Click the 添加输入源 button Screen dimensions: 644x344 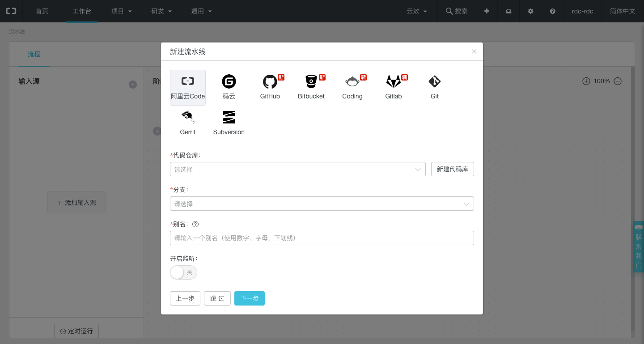click(x=76, y=203)
